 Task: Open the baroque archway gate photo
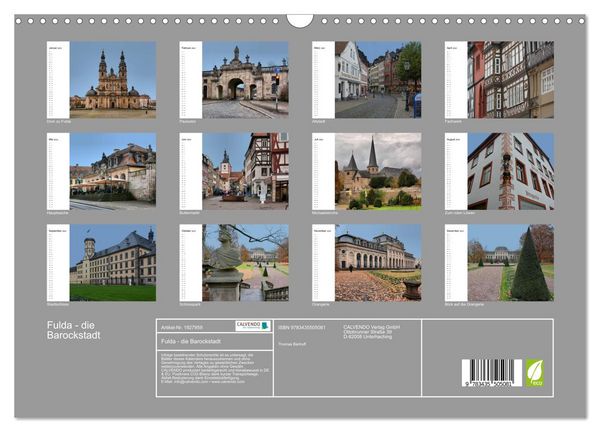245,80
